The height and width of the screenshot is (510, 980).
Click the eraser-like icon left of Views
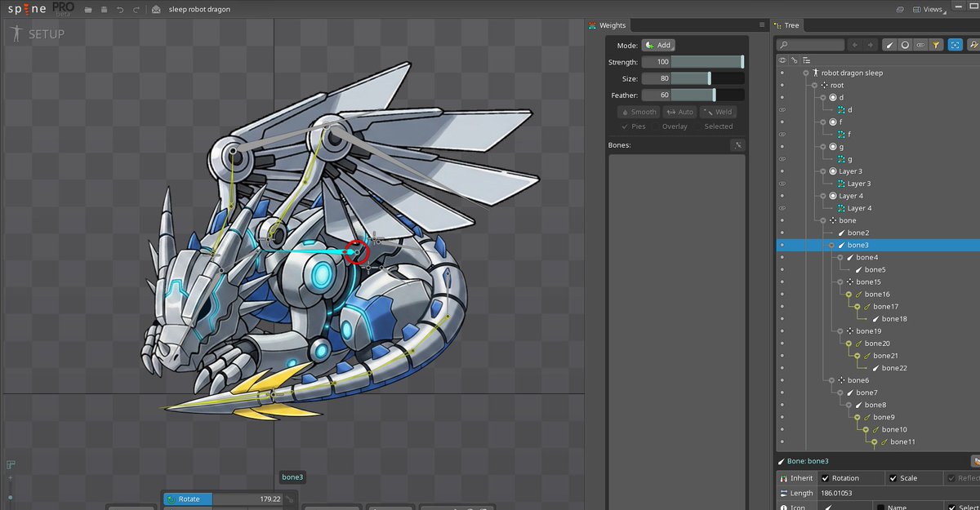pyautogui.click(x=900, y=10)
